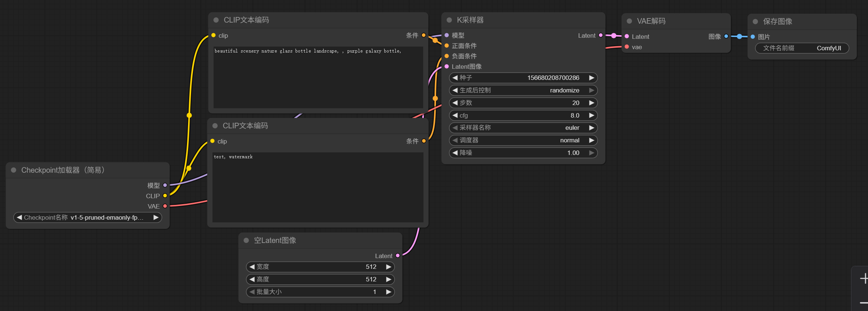Viewport: 868px width, 311px height.
Task: Decrease 高度 height with left arrow
Action: coord(252,279)
